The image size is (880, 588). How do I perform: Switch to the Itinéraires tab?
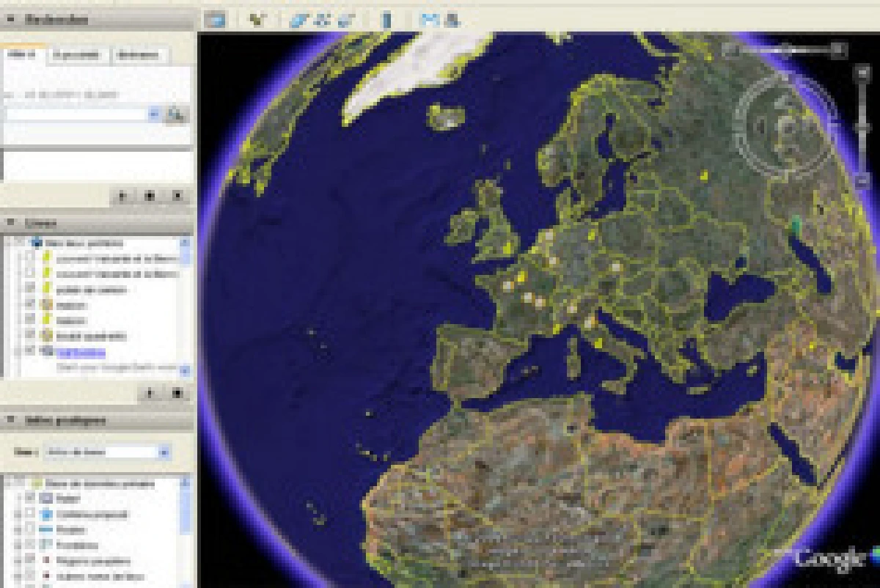point(140,55)
